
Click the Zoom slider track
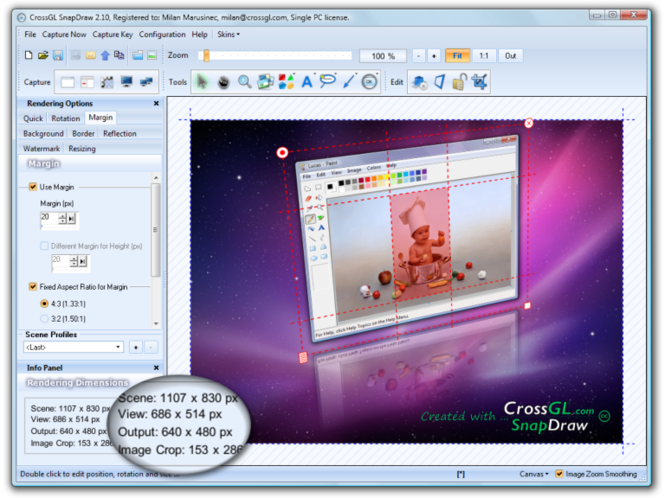coord(275,56)
